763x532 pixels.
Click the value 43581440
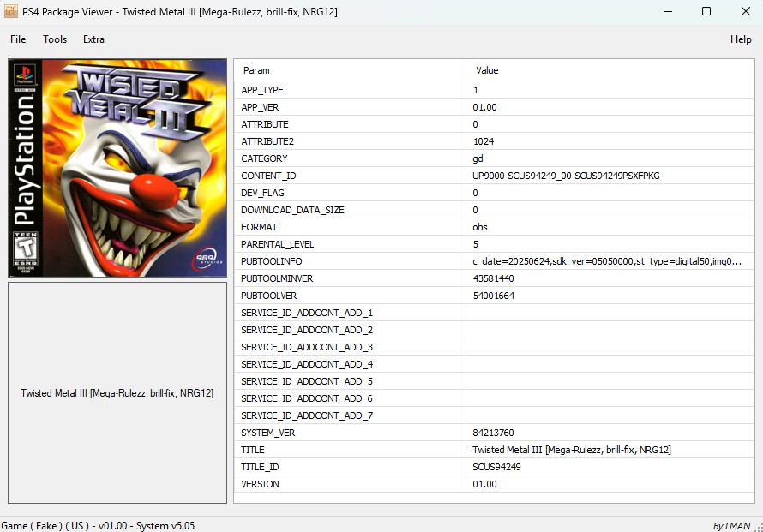point(494,278)
